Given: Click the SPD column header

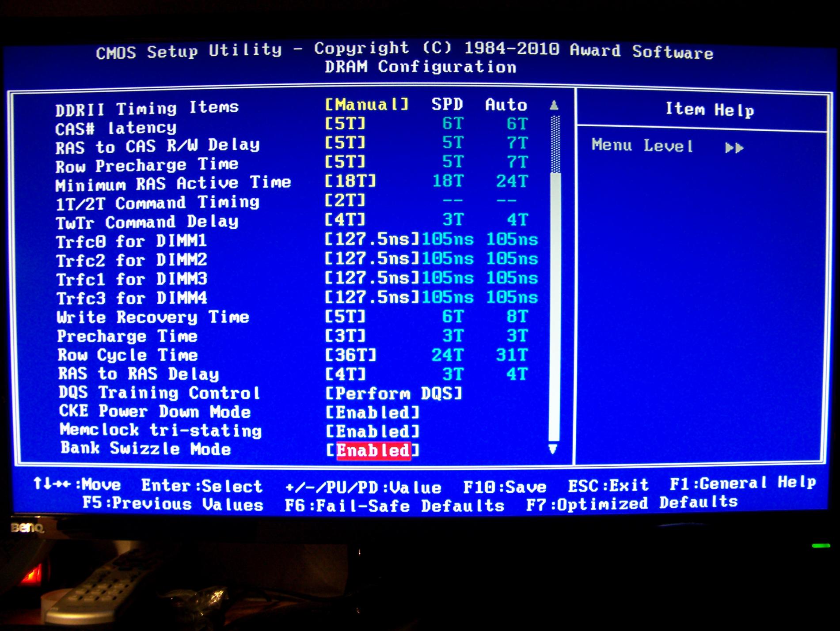Looking at the screenshot, I should 447,104.
